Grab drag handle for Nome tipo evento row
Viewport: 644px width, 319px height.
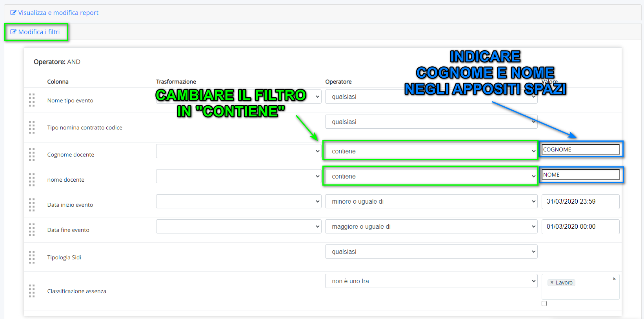point(32,100)
